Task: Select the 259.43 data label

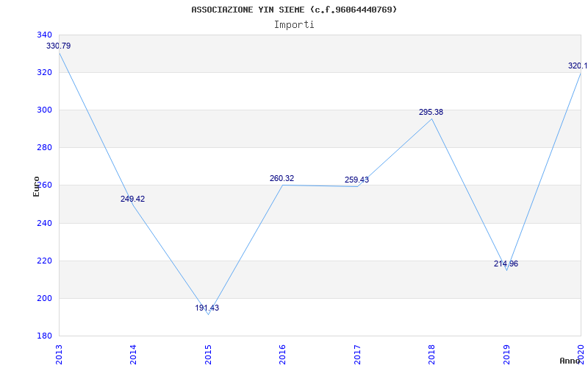Action: (356, 180)
